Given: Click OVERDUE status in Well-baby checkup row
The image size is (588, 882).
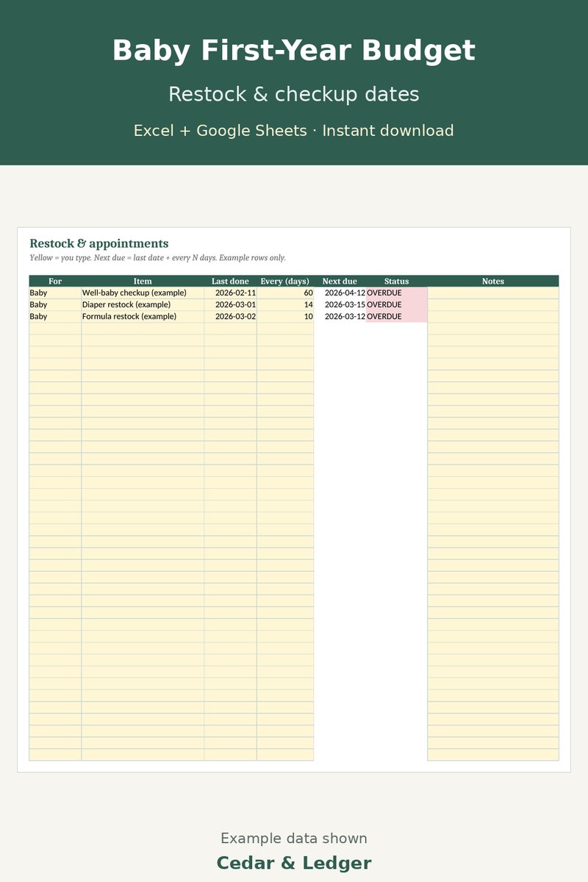Looking at the screenshot, I should 396,293.
